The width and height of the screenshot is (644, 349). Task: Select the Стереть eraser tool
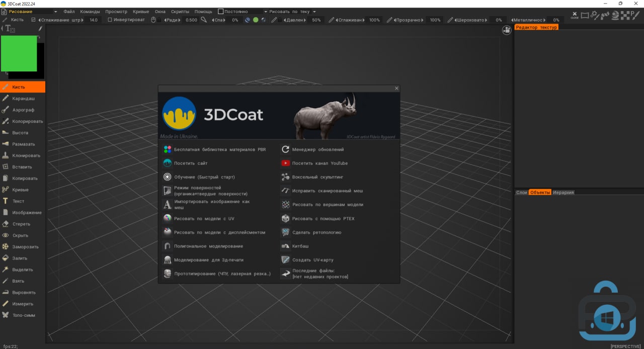point(23,224)
